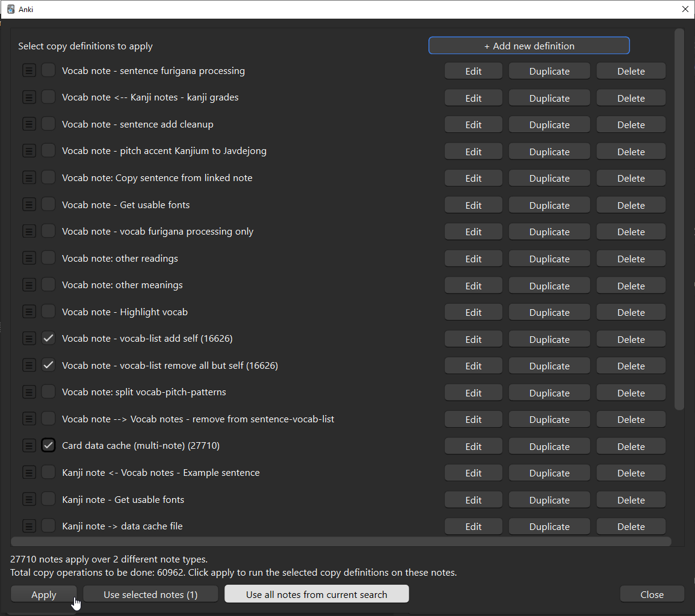This screenshot has width=695, height=616.
Task: Click the drag handle icon for 'Card data cache' row
Action: coord(29,446)
